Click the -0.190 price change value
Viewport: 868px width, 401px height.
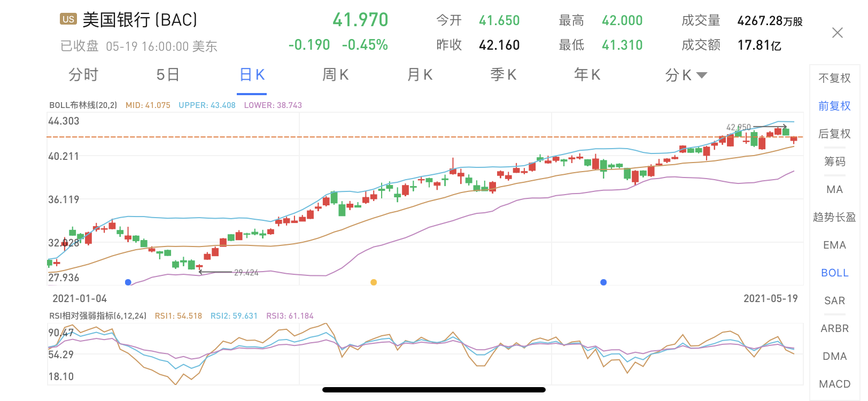pyautogui.click(x=309, y=45)
